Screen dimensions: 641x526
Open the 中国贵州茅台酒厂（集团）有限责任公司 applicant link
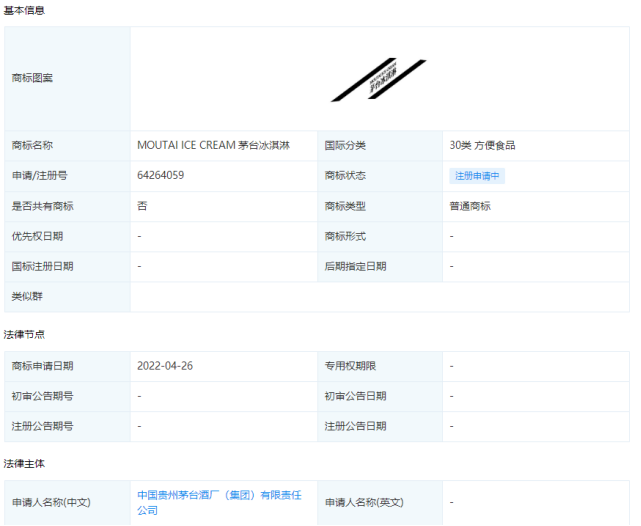pyautogui.click(x=222, y=502)
